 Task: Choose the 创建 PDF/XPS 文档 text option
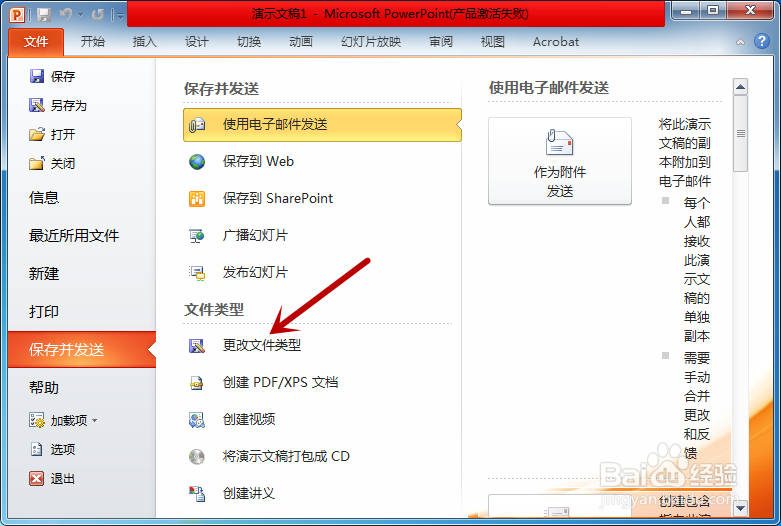pyautogui.click(x=280, y=383)
